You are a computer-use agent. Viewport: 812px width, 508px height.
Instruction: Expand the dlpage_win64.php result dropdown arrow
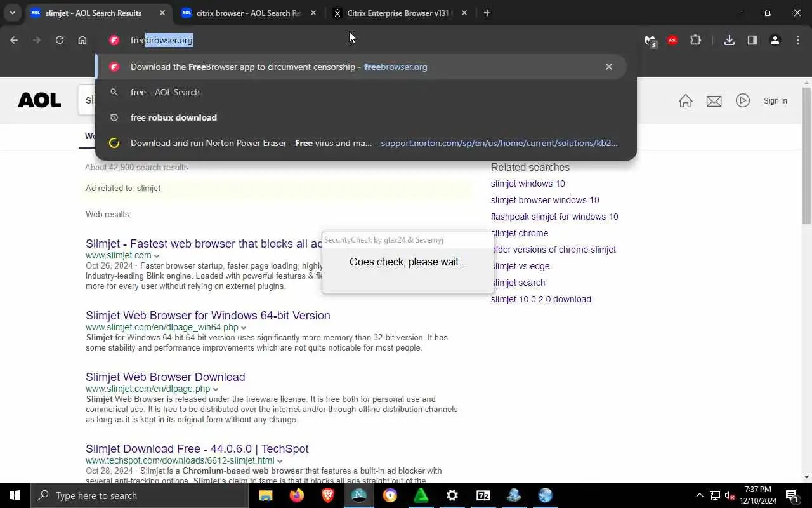[x=244, y=328]
